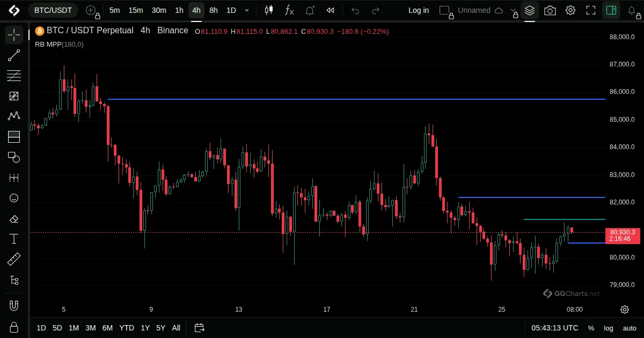Take a chart snapshot with camera icon
644x338 pixels.
tap(550, 10)
